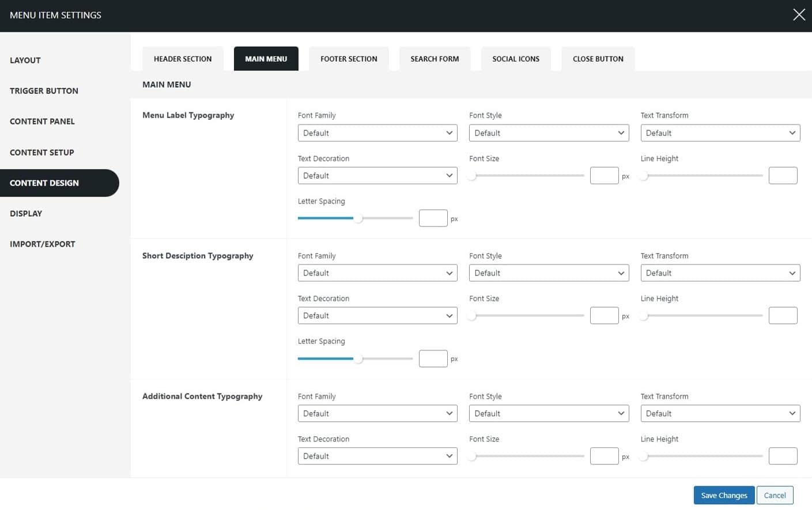
Task: Open Additional Content Font Family dropdown
Action: (x=377, y=413)
